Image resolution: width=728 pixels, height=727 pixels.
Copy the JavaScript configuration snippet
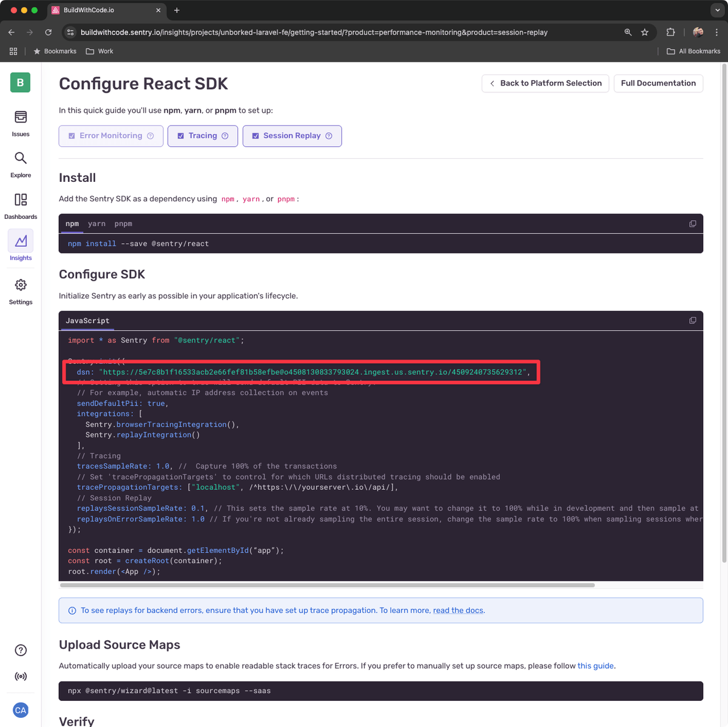pyautogui.click(x=692, y=320)
